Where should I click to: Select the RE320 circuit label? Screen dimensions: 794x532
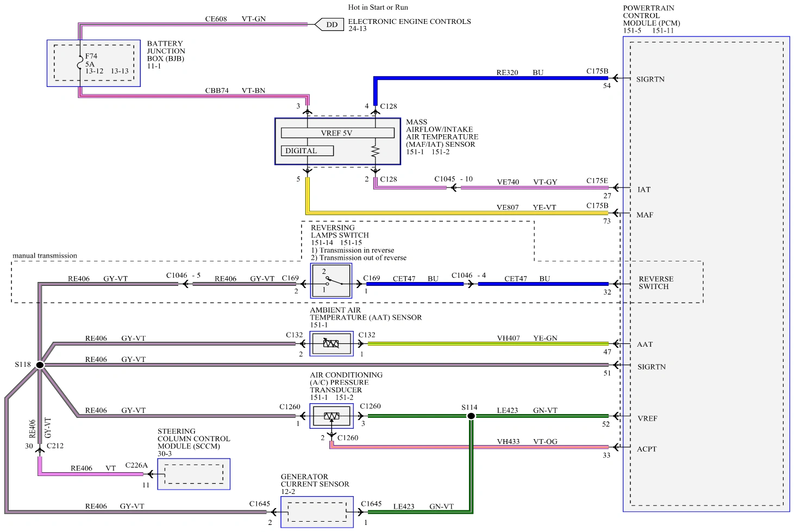pos(507,73)
